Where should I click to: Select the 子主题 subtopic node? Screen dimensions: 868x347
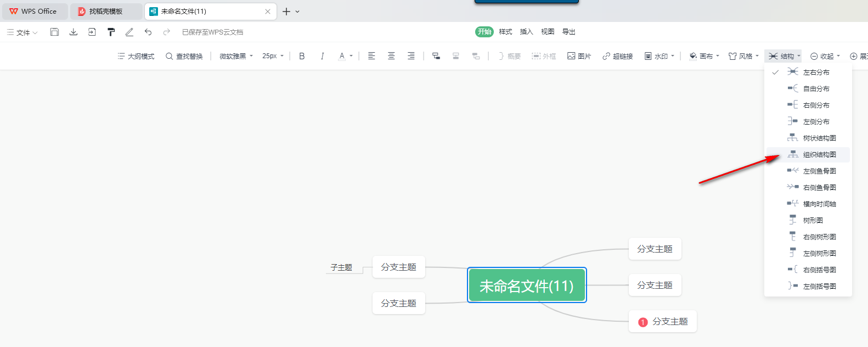tap(341, 267)
